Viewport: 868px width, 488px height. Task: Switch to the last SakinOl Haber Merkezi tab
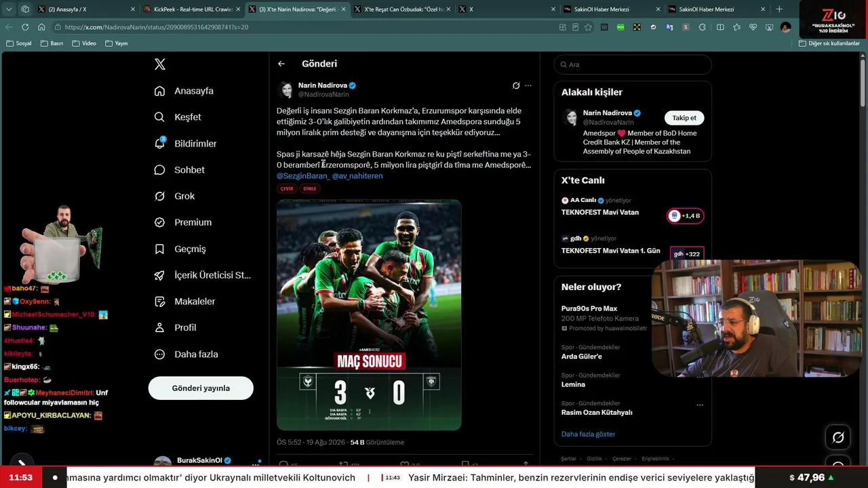(x=716, y=9)
